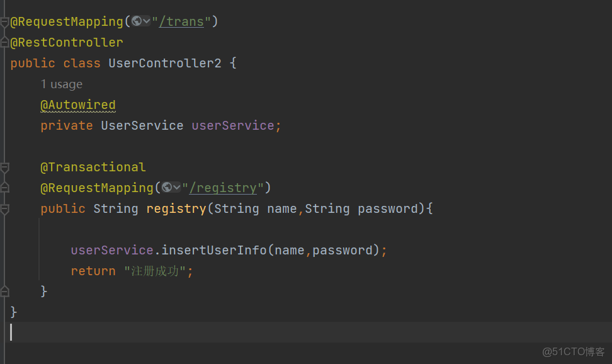This screenshot has width=612, height=364.
Task: Collapse the fold marker beside @Transactional
Action: click(x=5, y=168)
